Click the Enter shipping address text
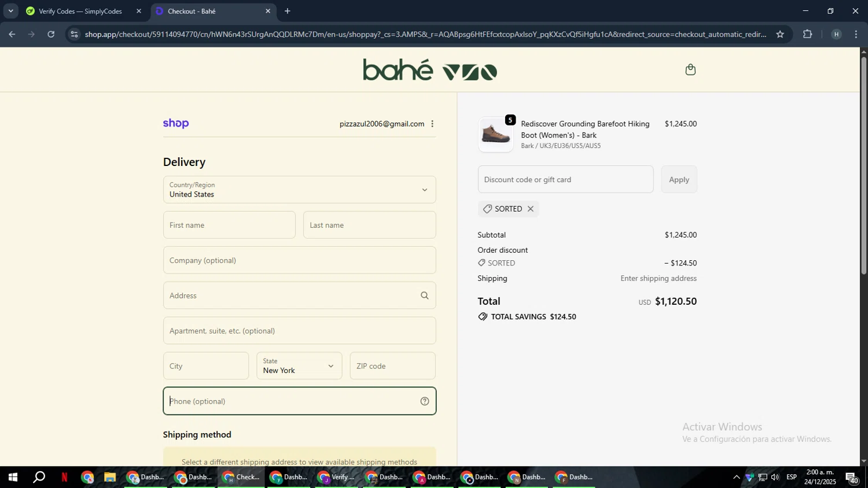The width and height of the screenshot is (868, 488). 659,278
